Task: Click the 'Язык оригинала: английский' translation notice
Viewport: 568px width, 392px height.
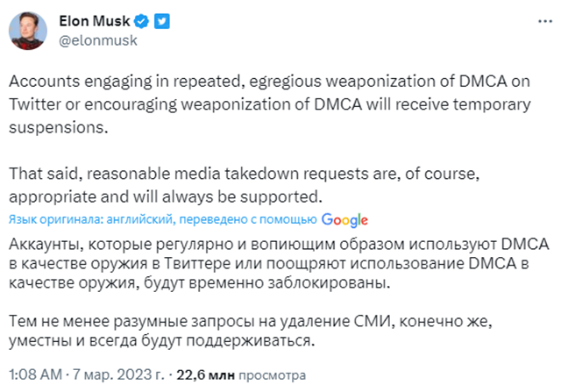Action: click(92, 219)
